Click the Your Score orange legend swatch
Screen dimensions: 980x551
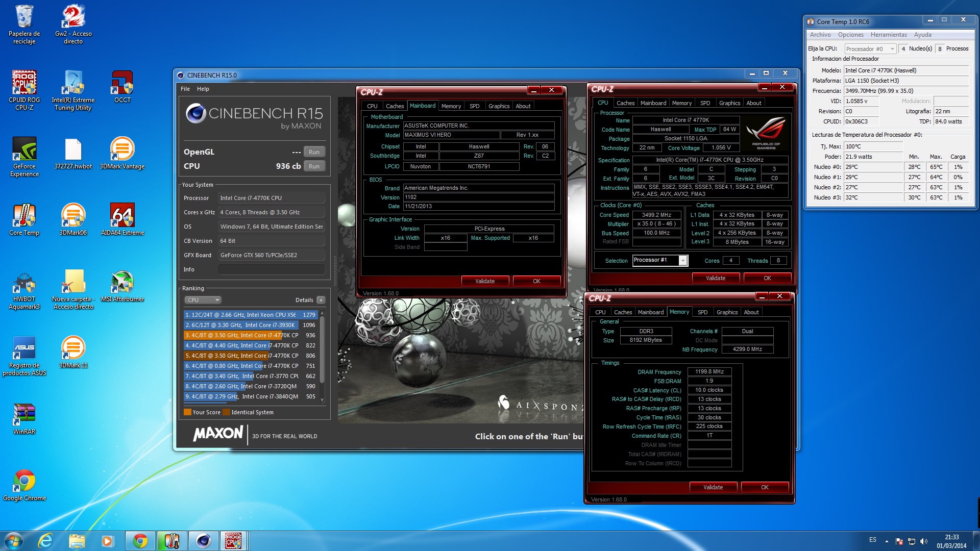point(187,412)
